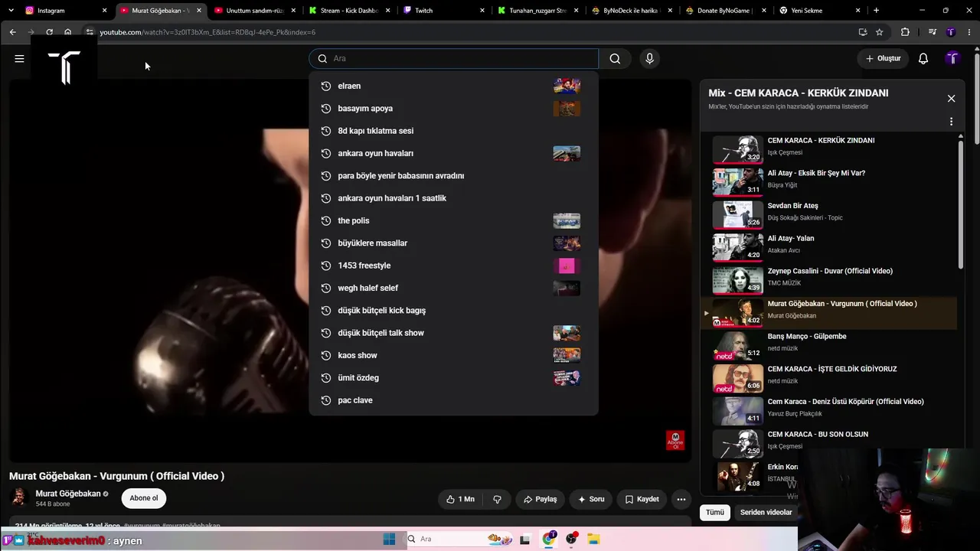Bookmark this page with the star icon
This screenshot has width=980, height=551.
pos(880,32)
